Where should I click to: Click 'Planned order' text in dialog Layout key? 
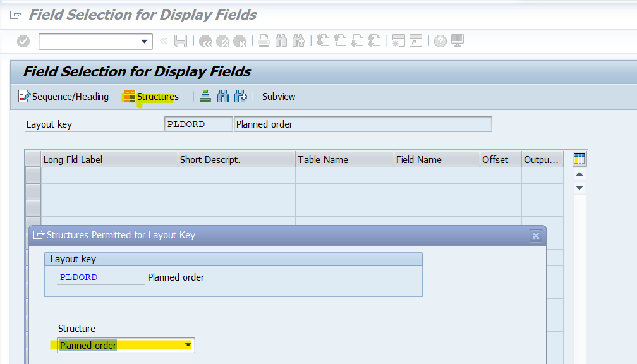[176, 277]
